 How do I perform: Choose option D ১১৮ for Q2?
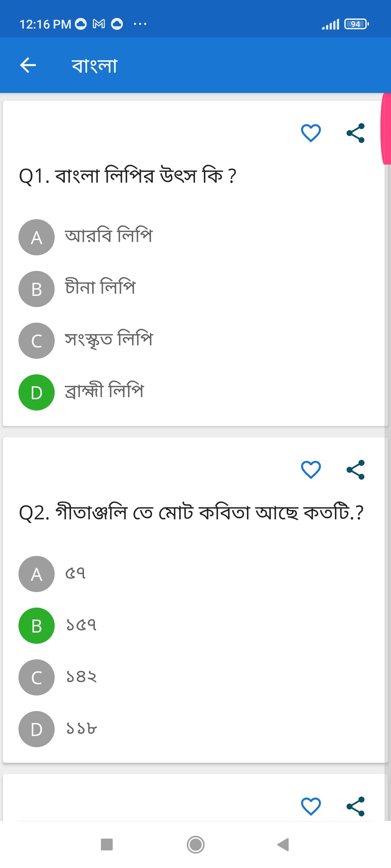pyautogui.click(x=37, y=729)
